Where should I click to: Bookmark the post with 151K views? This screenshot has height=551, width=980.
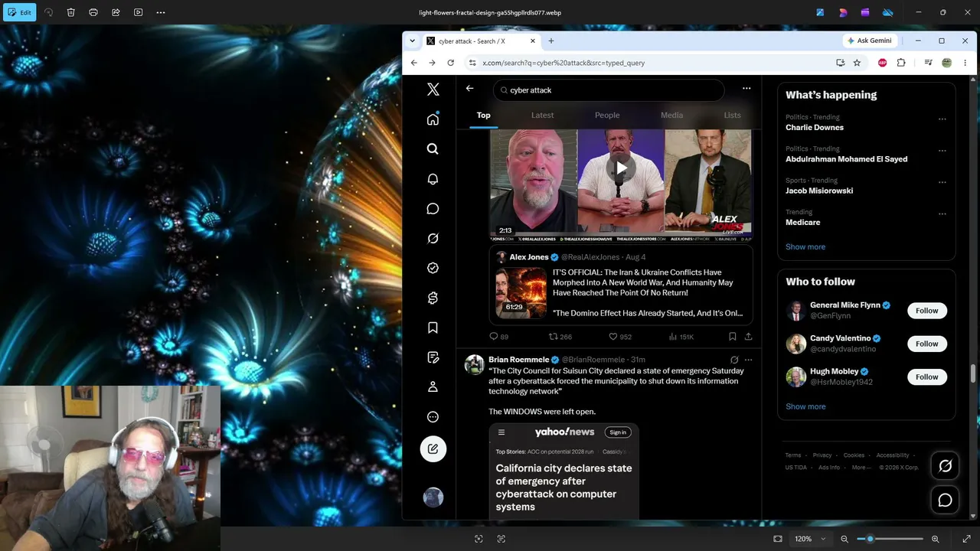tap(733, 337)
